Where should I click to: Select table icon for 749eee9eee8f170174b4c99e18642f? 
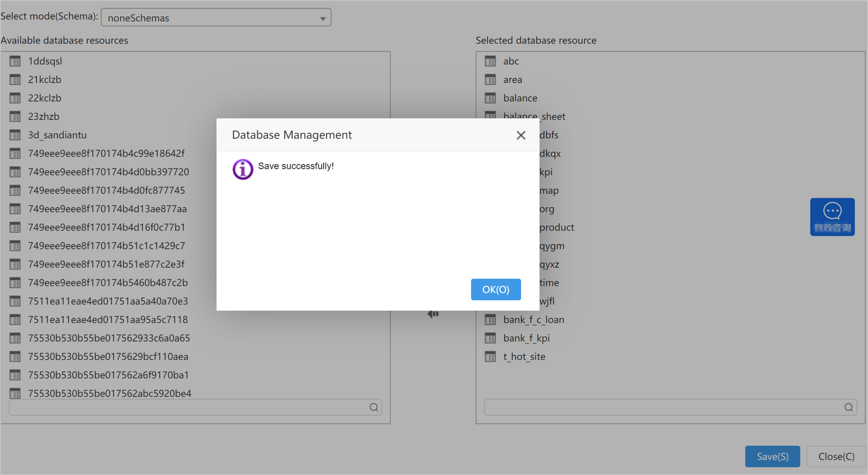[15, 153]
